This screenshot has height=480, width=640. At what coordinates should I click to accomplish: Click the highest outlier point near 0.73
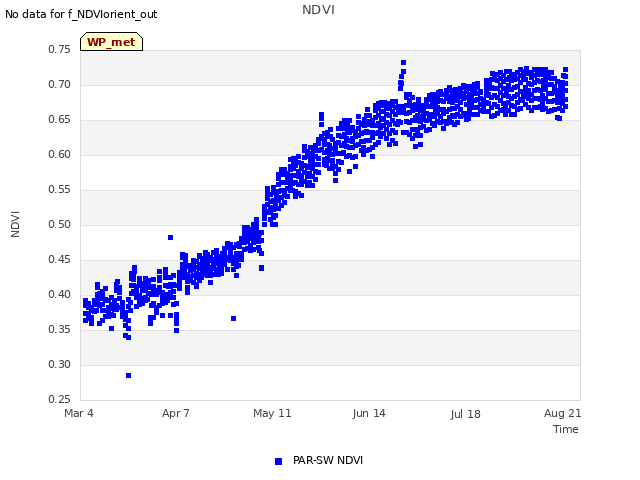pyautogui.click(x=403, y=62)
